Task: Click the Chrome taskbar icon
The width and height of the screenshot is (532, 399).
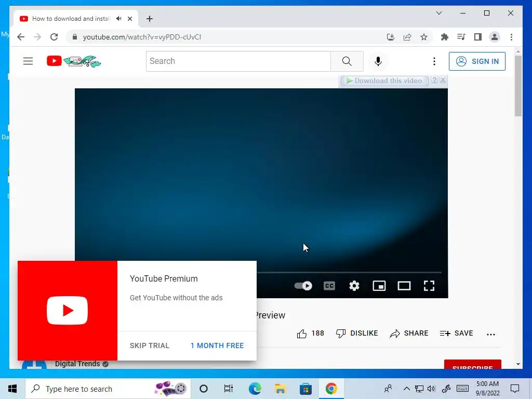Action: click(x=331, y=389)
